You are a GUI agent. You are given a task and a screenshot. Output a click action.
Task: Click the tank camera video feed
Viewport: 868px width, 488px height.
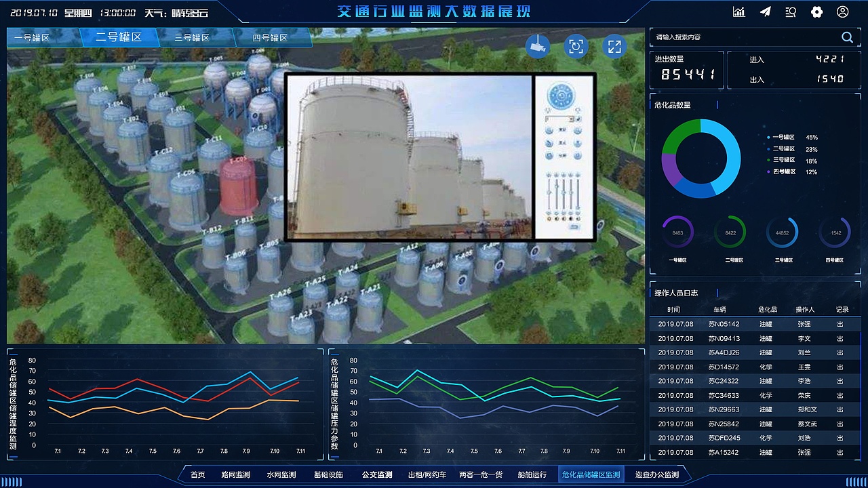click(x=409, y=157)
